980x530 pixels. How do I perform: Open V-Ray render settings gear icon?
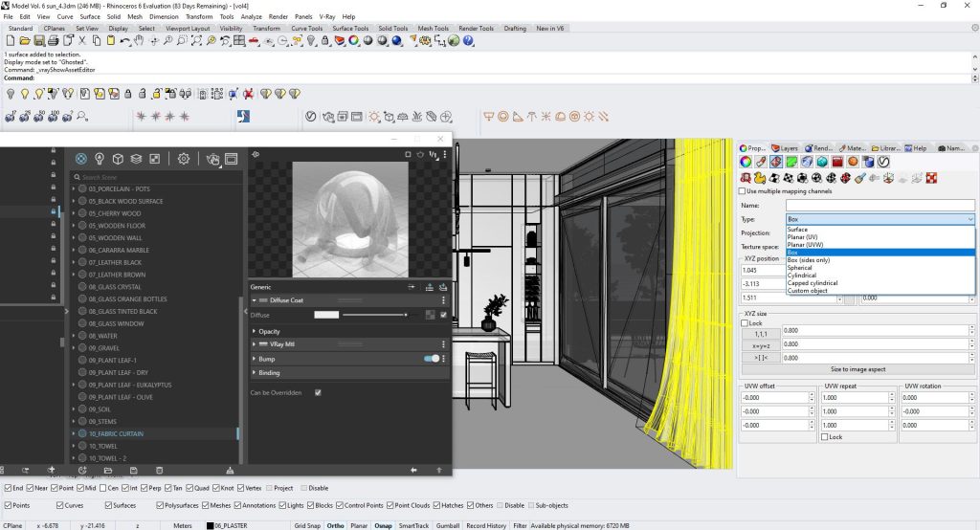click(x=183, y=159)
